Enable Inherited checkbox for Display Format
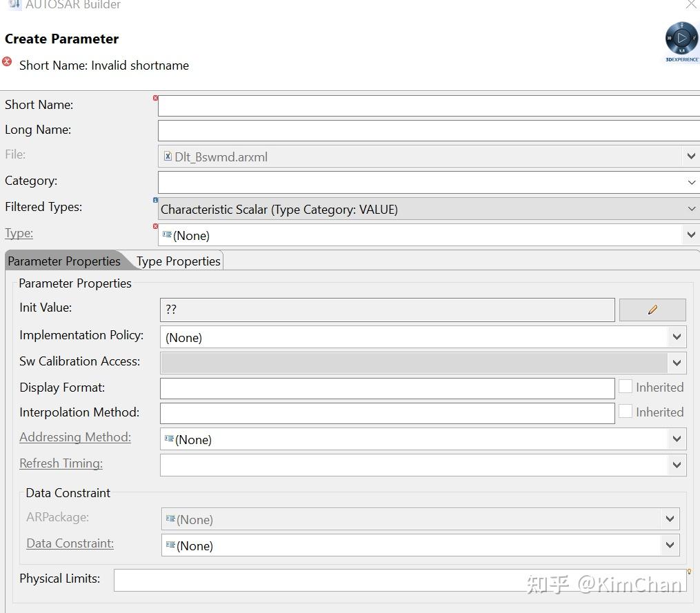Image resolution: width=700 pixels, height=613 pixels. [626, 387]
